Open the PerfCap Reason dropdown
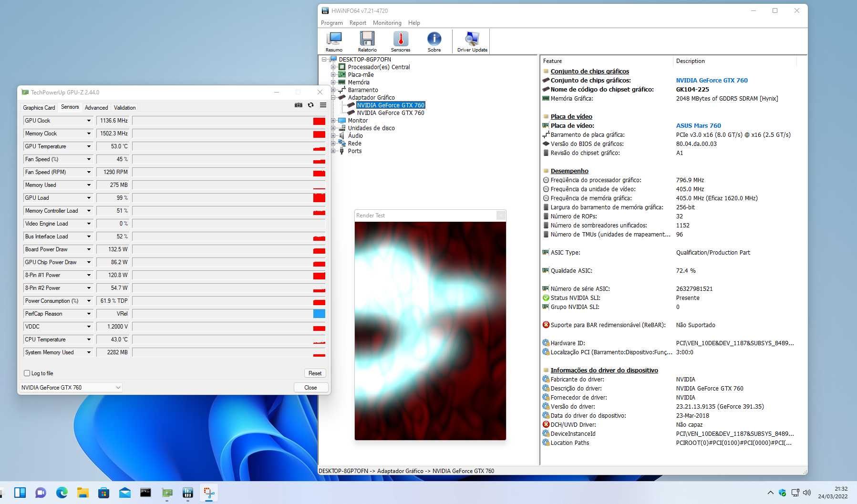Viewport: 857px width, 504px height. (89, 314)
